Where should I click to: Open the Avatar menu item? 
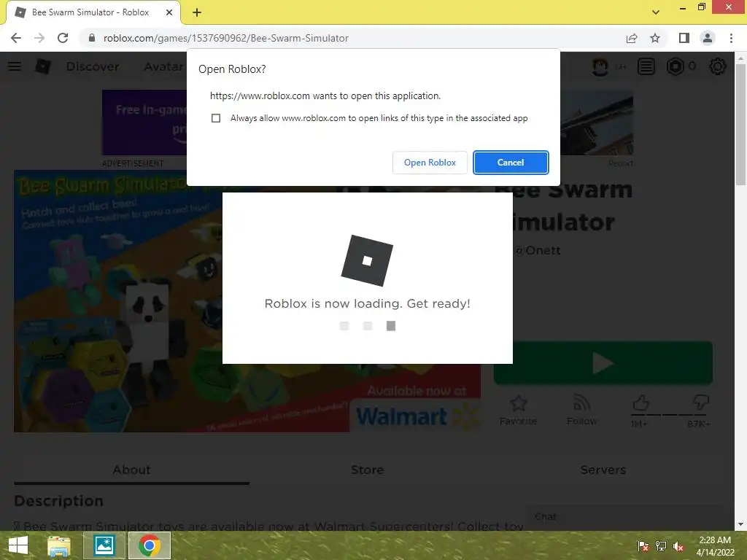tap(163, 66)
